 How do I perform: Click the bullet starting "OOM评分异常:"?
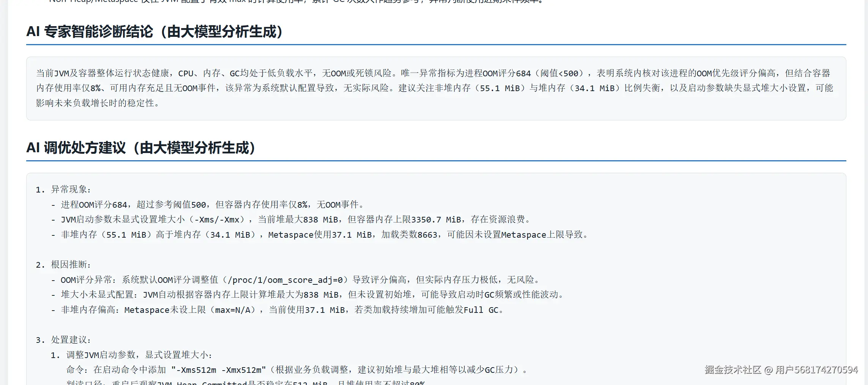[295, 280]
